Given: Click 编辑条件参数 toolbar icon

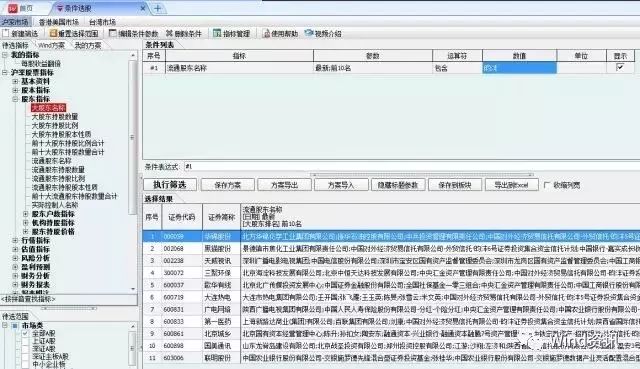Looking at the screenshot, I should 113,33.
